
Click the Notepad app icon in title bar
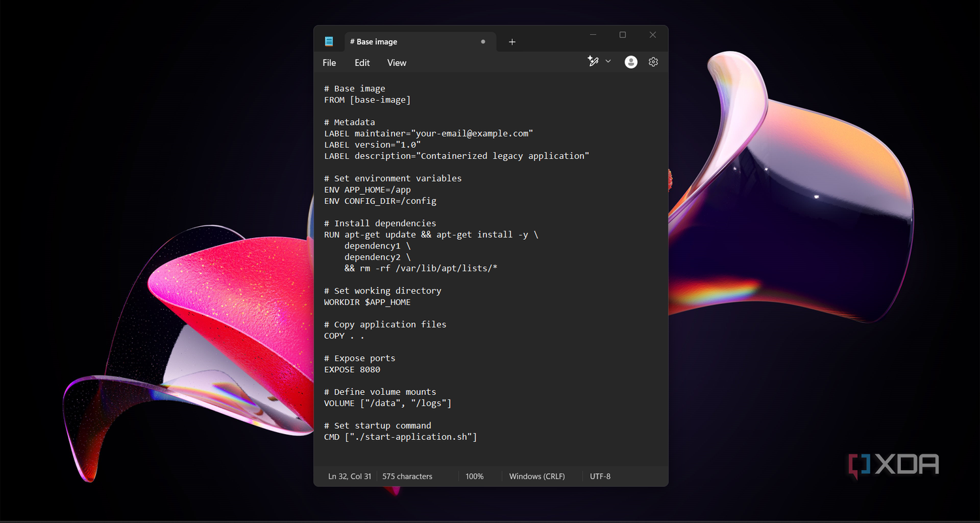(329, 42)
